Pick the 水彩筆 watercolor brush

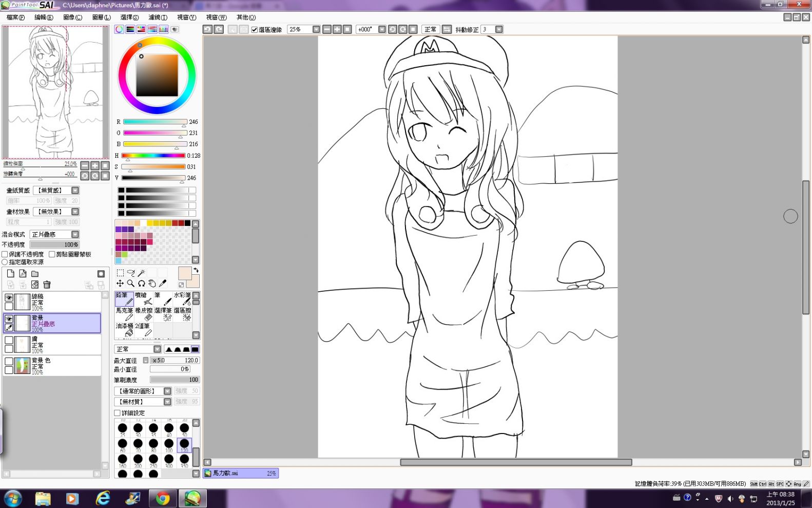click(x=182, y=299)
